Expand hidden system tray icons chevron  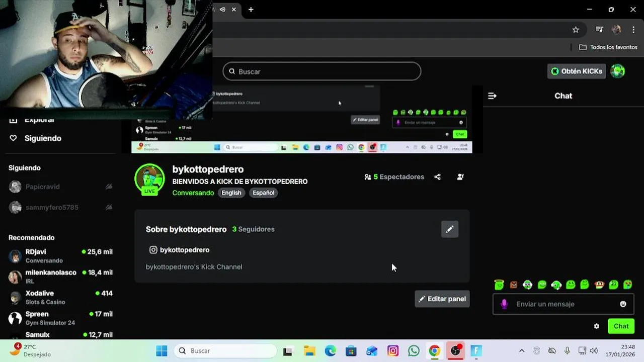click(x=522, y=351)
